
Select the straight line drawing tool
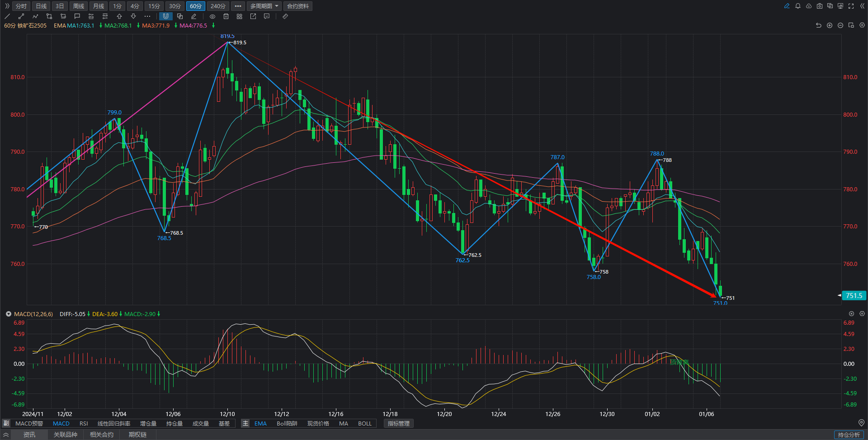7,16
